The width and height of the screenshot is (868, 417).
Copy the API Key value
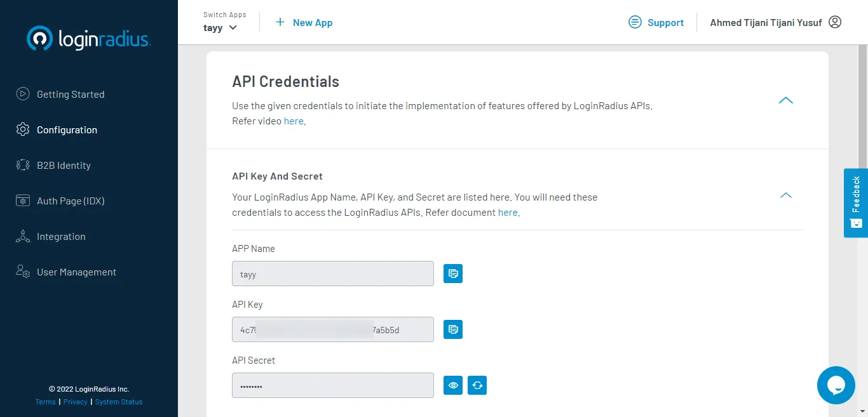tap(453, 329)
